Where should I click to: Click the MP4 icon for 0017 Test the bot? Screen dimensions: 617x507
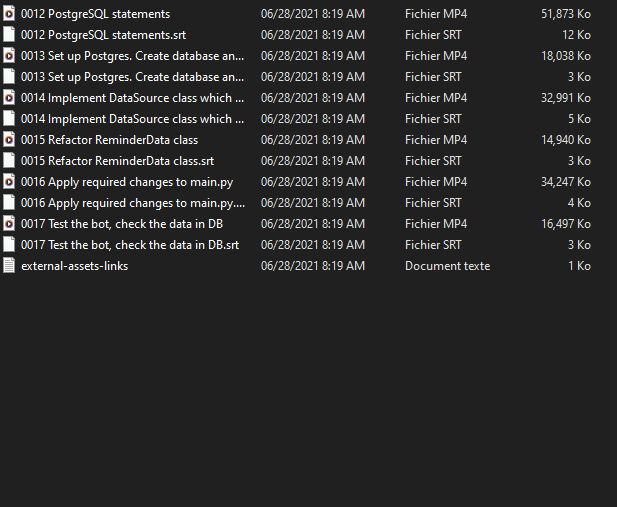pyautogui.click(x=9, y=224)
